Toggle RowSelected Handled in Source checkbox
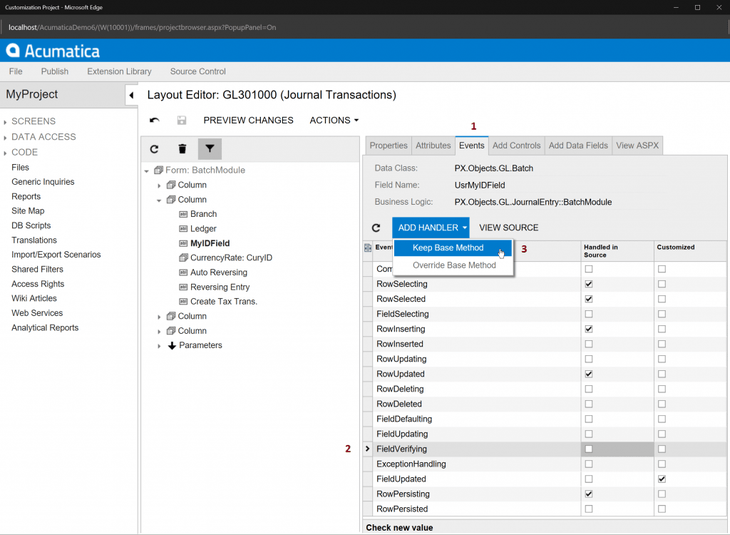 pos(588,299)
